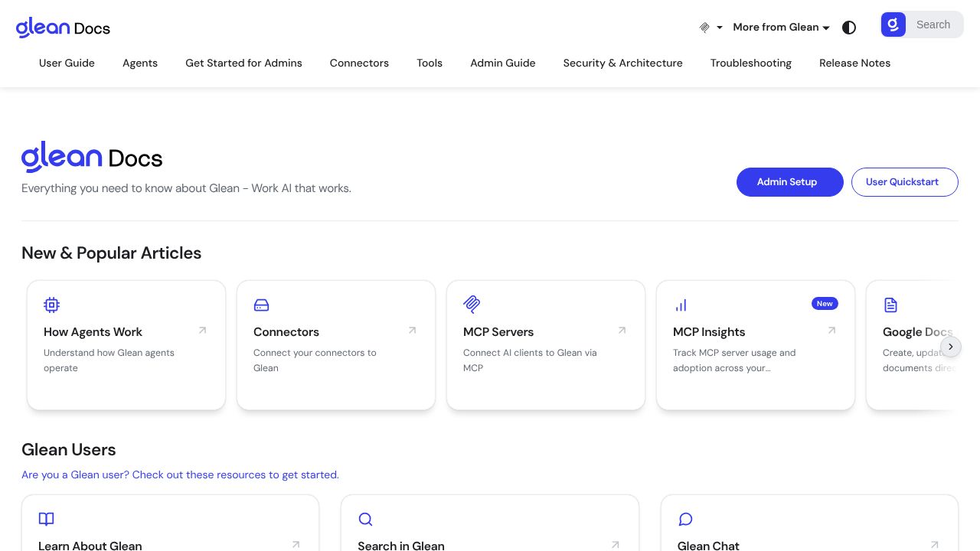Click magnifier icon on Search in Glean card
The width and height of the screenshot is (980, 551).
click(x=366, y=520)
